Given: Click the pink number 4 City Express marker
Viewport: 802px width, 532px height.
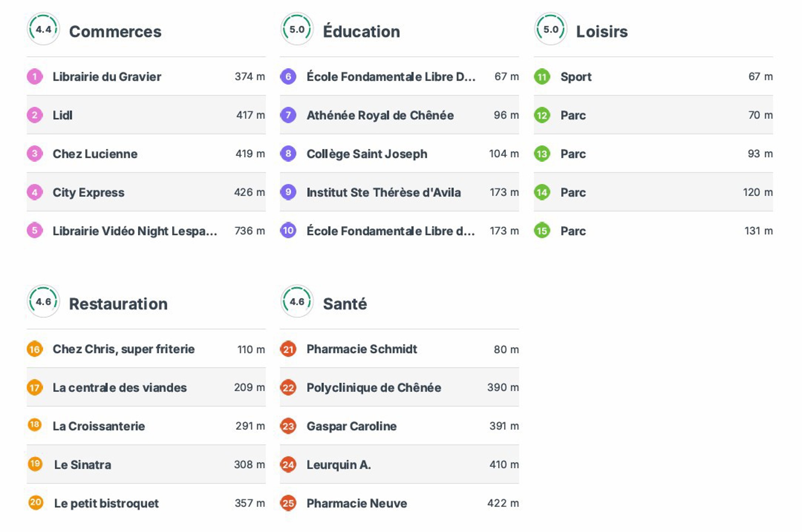Looking at the screenshot, I should (35, 192).
